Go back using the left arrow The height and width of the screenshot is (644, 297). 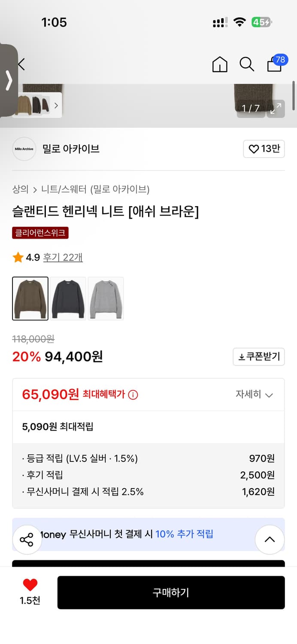point(21,64)
